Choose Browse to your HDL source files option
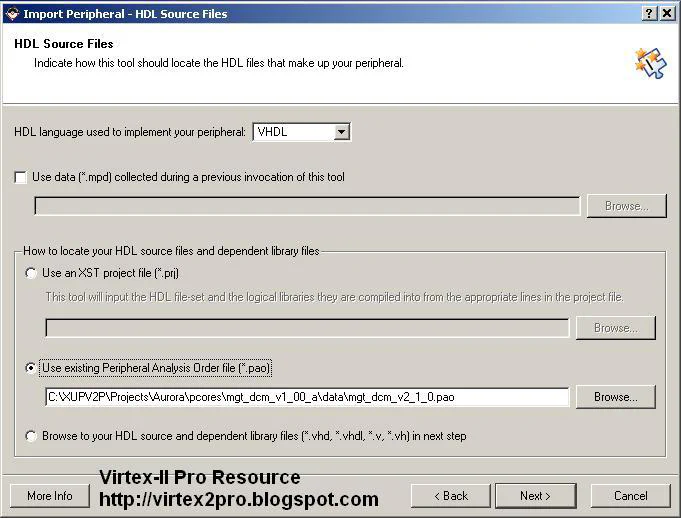Image resolution: width=681 pixels, height=518 pixels. (x=32, y=436)
